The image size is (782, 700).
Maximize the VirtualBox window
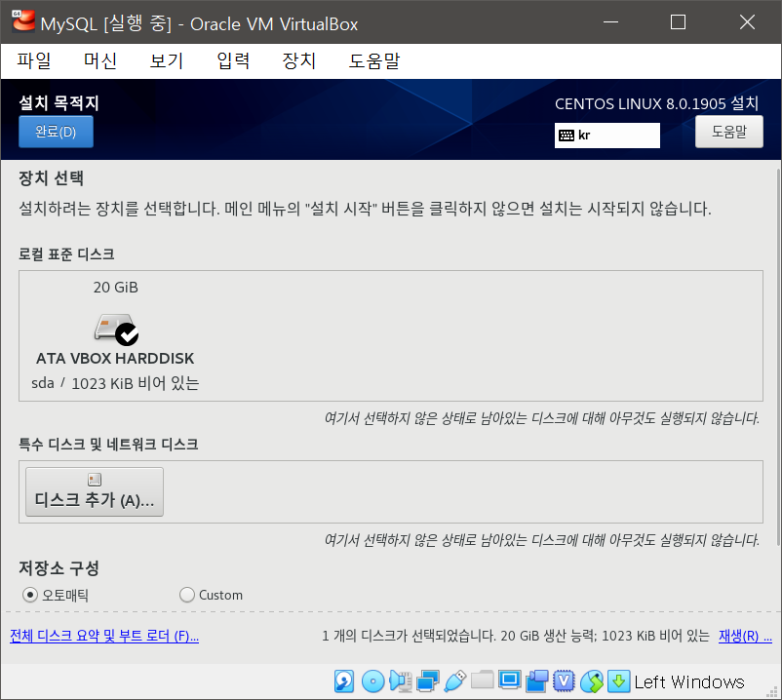click(x=678, y=22)
